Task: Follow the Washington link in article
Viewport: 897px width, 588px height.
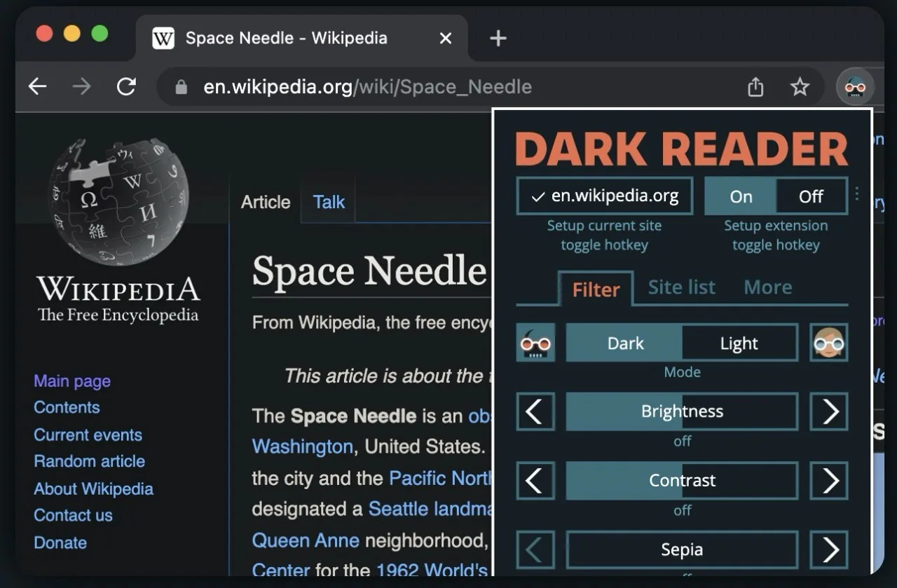Action: [x=302, y=446]
